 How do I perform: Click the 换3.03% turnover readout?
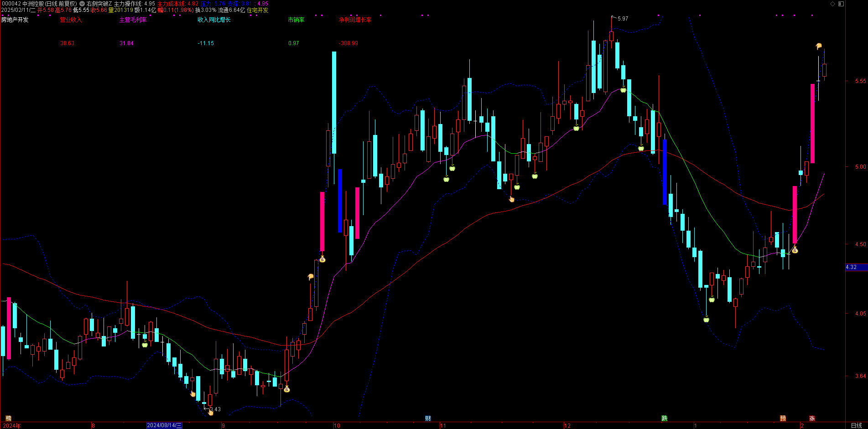coord(206,10)
